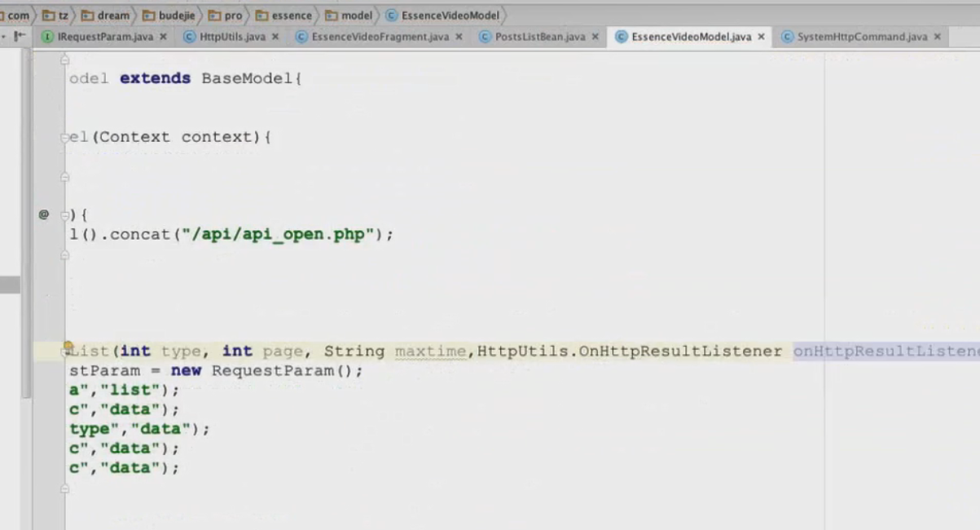980x530 pixels.
Task: Click the maxtime parameter name
Action: (x=430, y=351)
